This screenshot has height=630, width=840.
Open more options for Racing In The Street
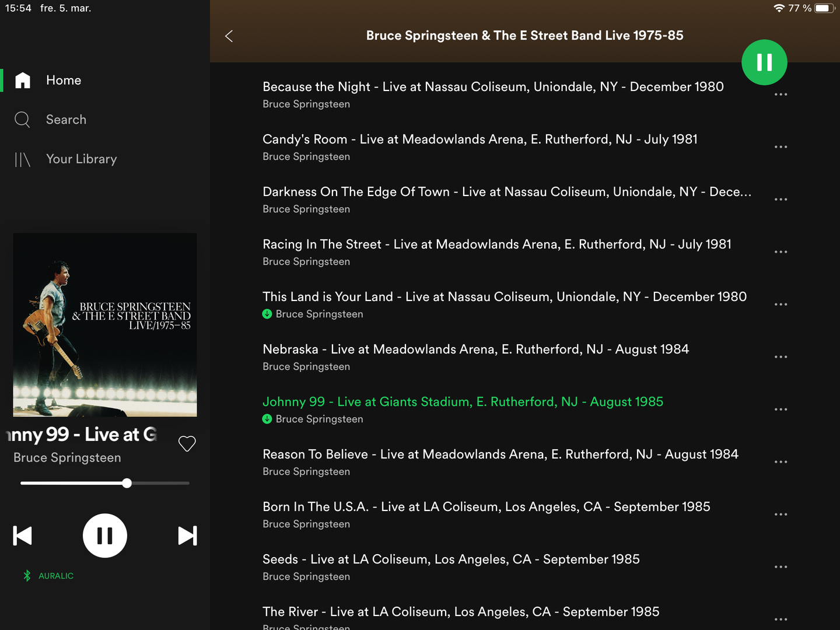pos(780,252)
